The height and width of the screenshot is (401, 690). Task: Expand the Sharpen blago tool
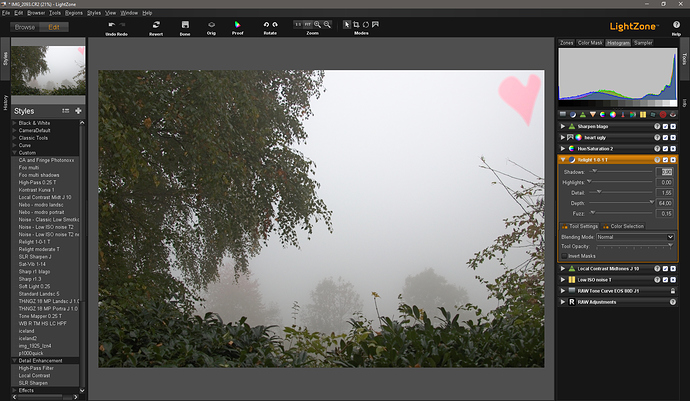tap(563, 126)
